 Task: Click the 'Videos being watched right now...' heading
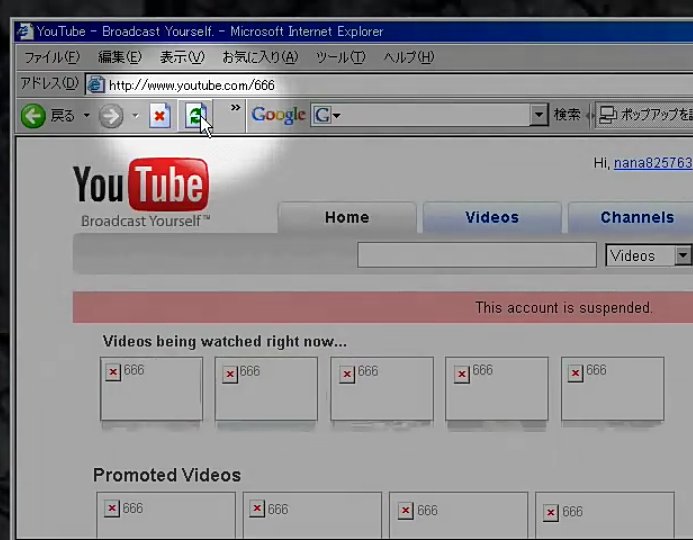click(x=225, y=342)
